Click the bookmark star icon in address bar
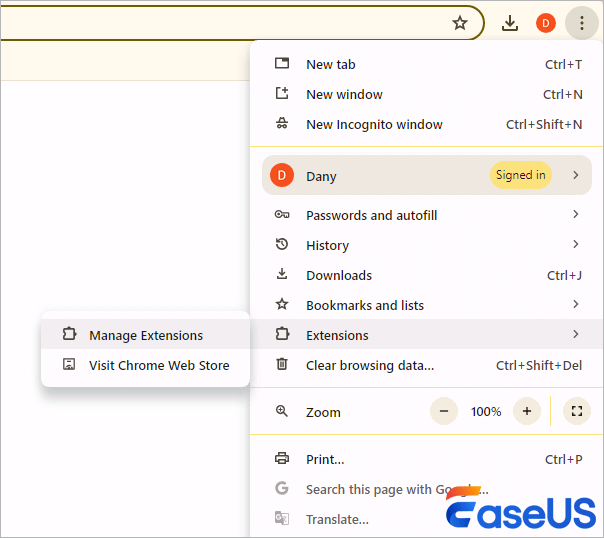 (x=460, y=23)
